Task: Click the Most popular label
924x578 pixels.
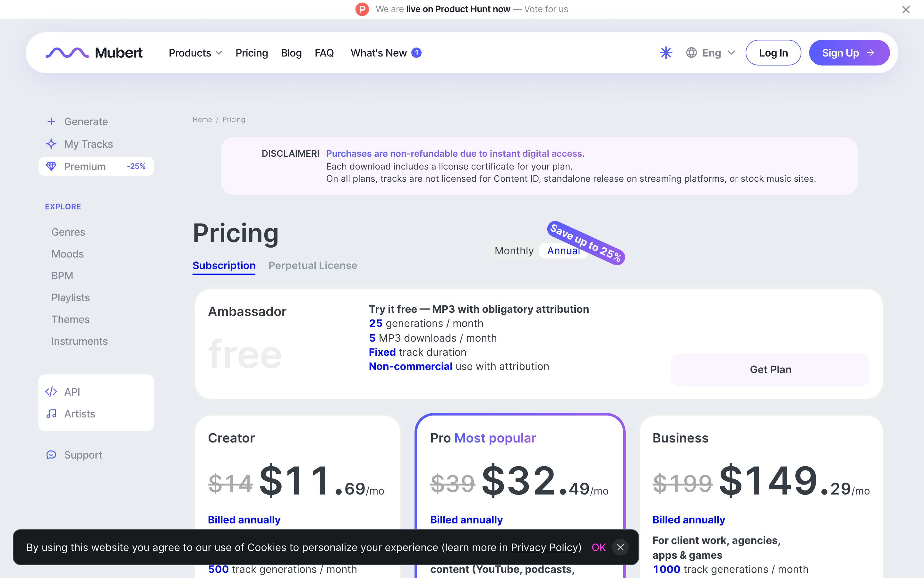Action: (x=495, y=438)
